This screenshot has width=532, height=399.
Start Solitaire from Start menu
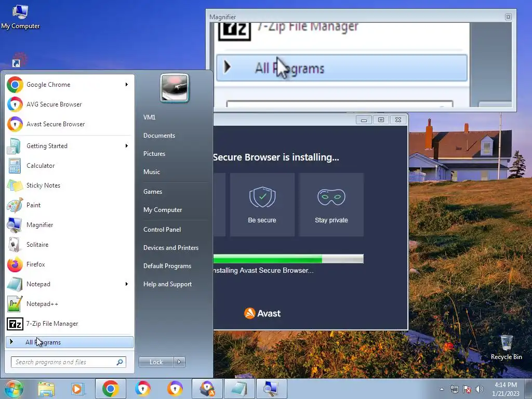70,244
